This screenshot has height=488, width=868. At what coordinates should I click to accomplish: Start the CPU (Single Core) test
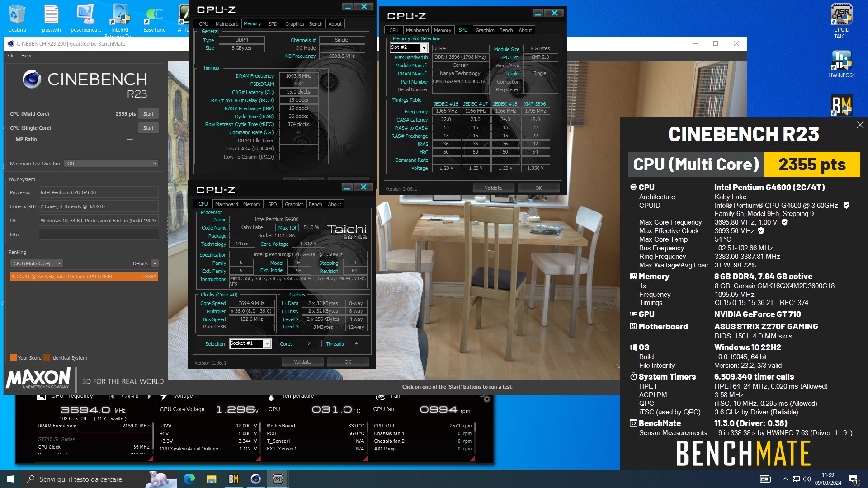(x=148, y=128)
